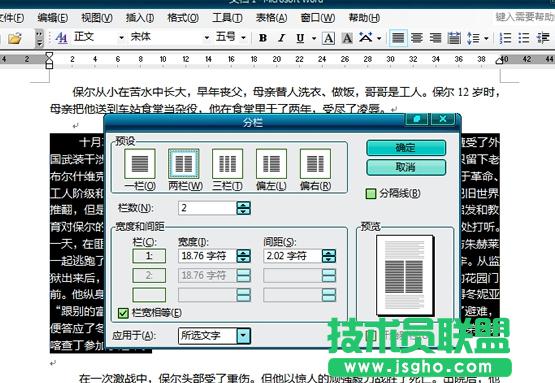Image resolution: width=555 pixels, height=383 pixels.
Task: Open the Styles and Formatting icon
Action: (x=62, y=38)
